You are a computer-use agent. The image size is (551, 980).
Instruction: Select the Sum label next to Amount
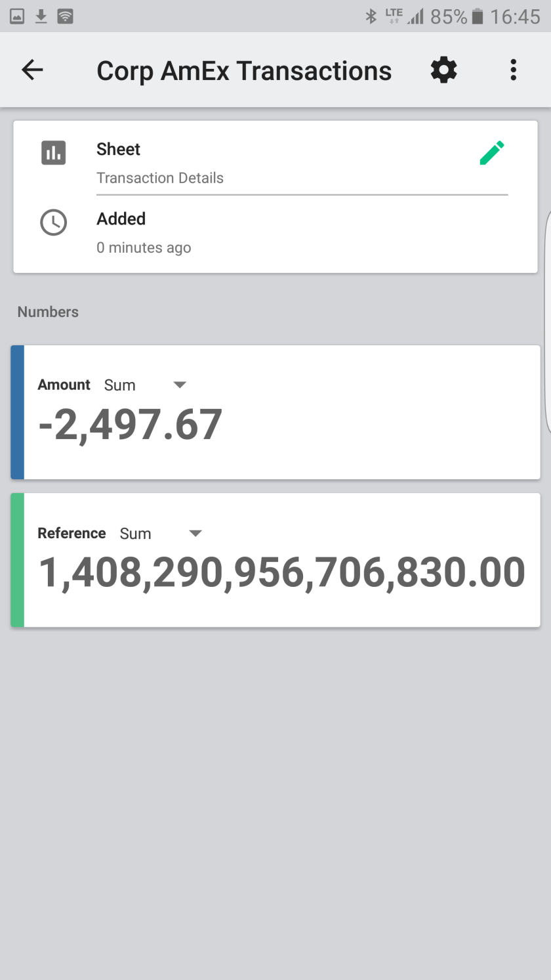[119, 385]
